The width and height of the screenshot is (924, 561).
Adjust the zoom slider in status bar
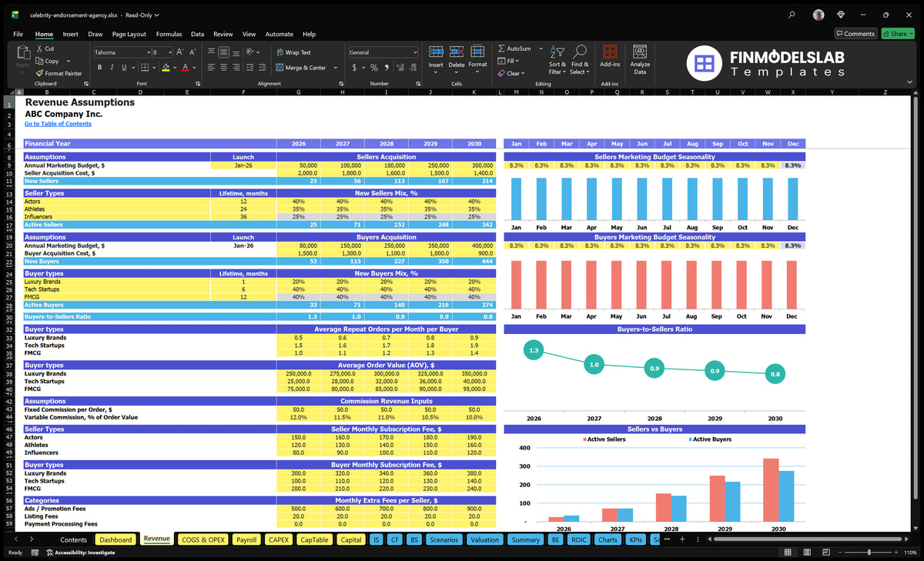point(869,553)
